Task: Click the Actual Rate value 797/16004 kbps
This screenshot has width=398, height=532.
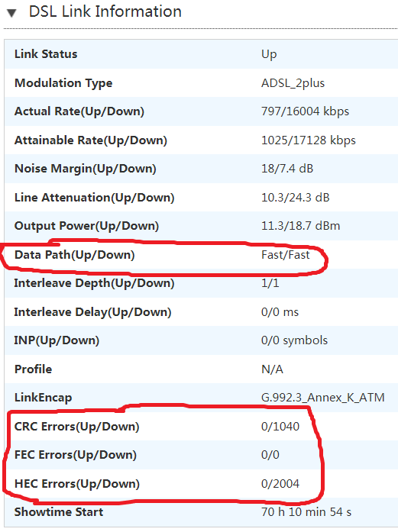Action: [x=305, y=111]
